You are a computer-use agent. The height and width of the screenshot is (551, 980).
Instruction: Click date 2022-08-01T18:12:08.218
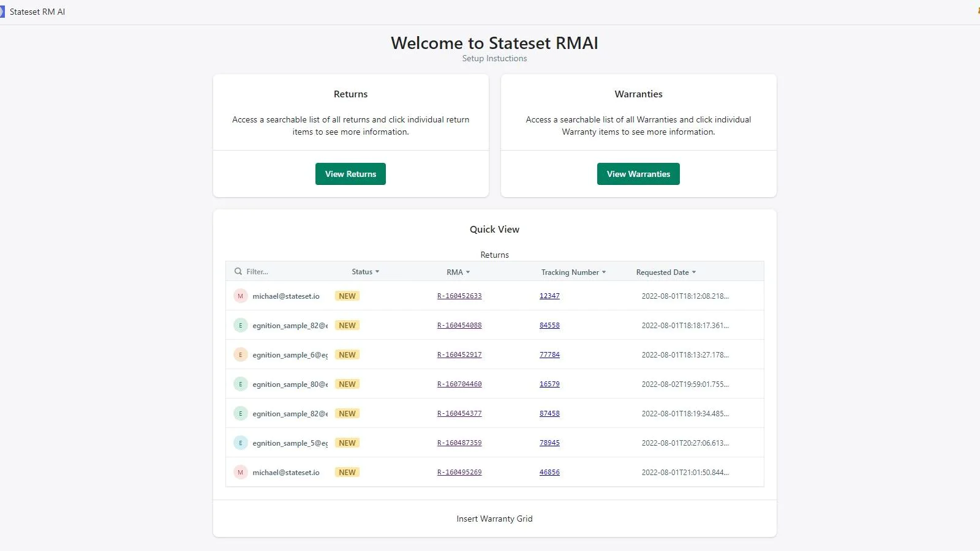coord(685,296)
